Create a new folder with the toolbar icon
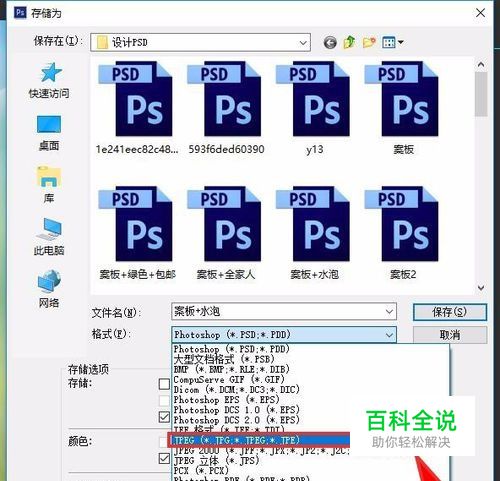 pos(369,42)
